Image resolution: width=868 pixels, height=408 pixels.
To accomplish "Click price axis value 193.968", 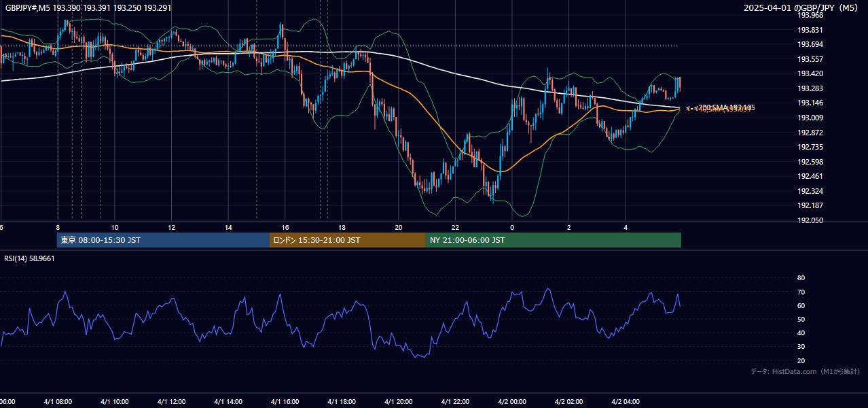I will [810, 15].
